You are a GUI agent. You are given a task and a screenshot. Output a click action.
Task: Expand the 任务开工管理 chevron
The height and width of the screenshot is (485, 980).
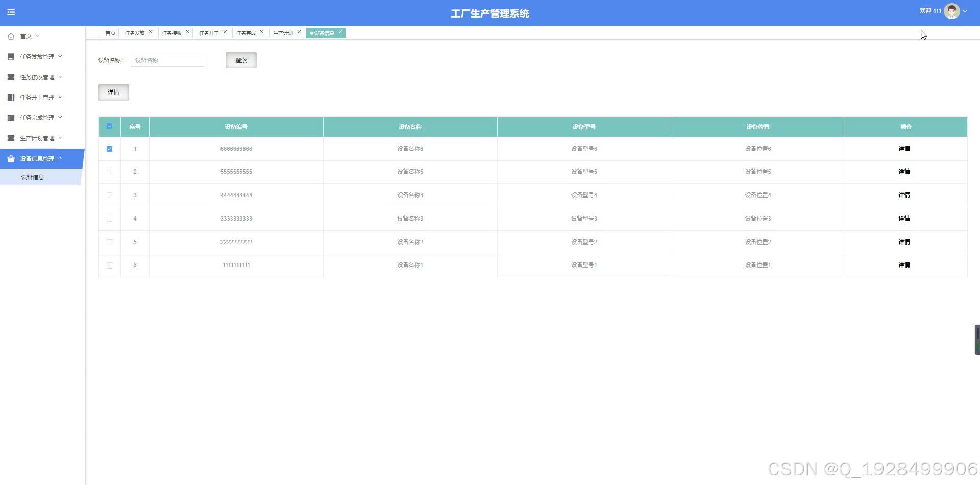coord(60,97)
